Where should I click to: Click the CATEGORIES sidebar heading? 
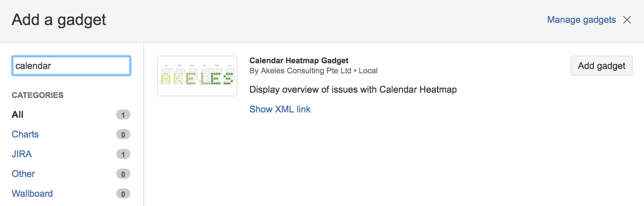click(x=37, y=95)
